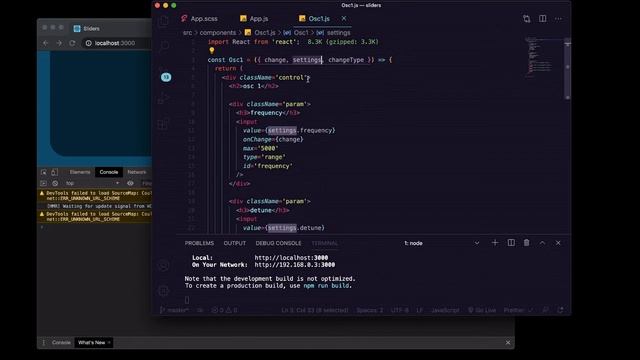Screen dimensions: 640x360
Task: Maximize the panel with the up chevron
Action: (542, 243)
